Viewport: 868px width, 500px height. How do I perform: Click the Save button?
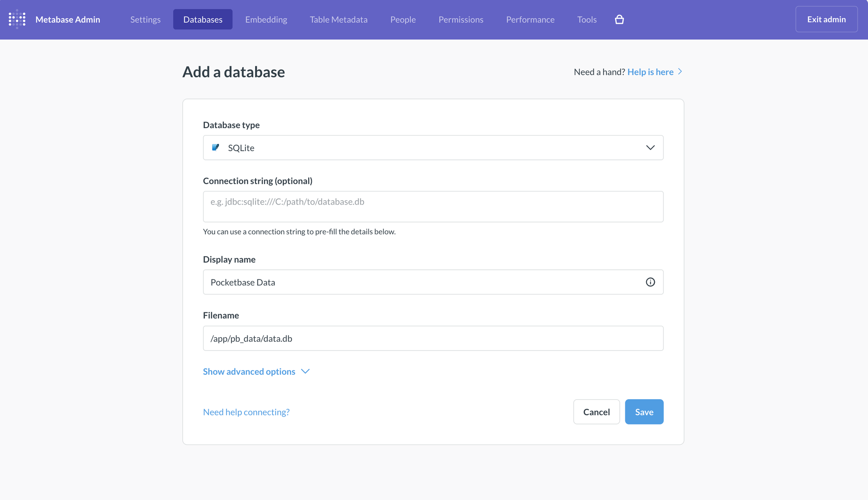(644, 412)
